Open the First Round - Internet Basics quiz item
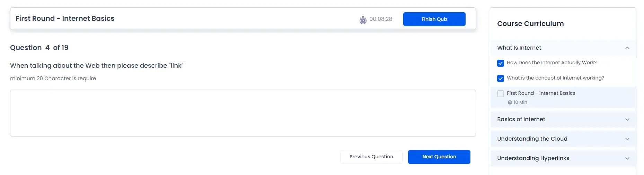644x175 pixels. click(541, 93)
